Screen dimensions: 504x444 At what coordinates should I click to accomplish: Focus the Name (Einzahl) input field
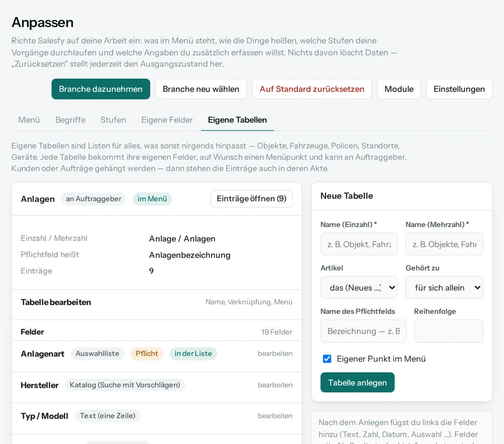point(359,244)
